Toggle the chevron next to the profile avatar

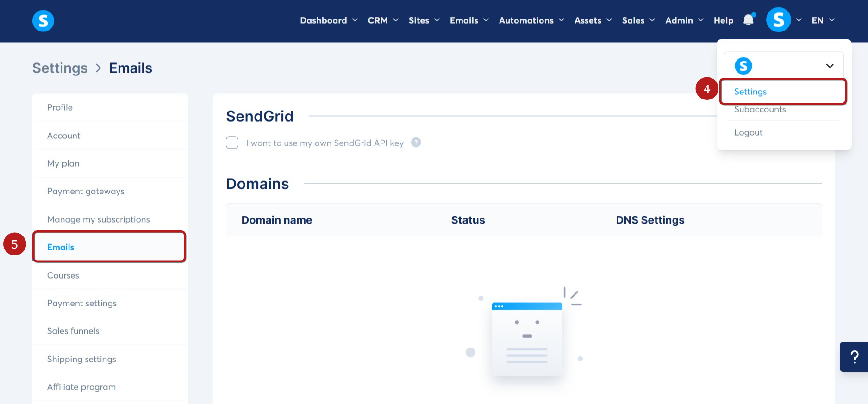(x=799, y=20)
